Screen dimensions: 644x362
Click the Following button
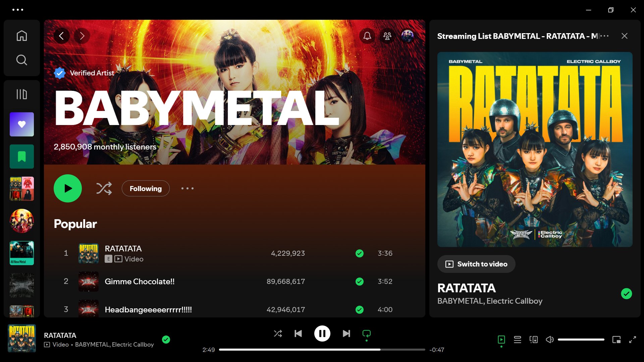coord(146,188)
